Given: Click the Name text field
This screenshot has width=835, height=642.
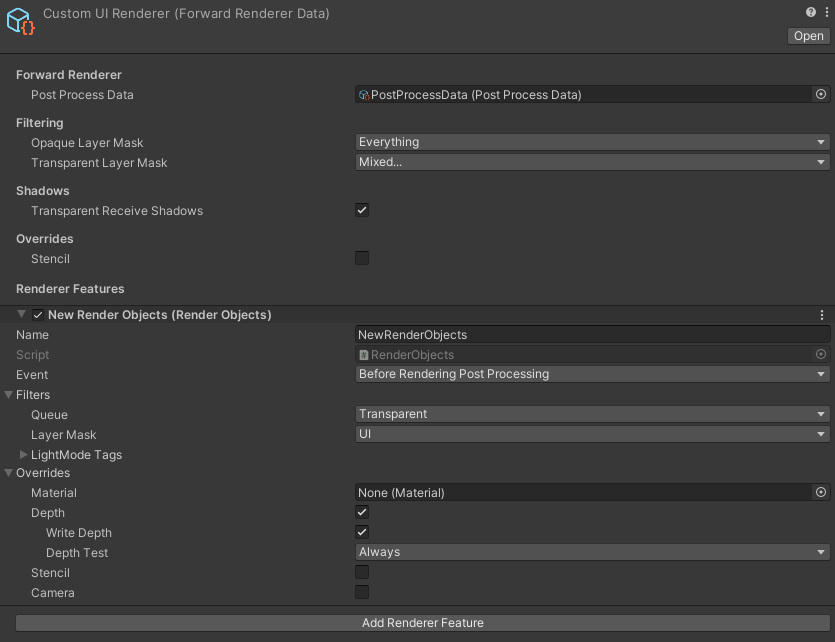Looking at the screenshot, I should tap(593, 335).
